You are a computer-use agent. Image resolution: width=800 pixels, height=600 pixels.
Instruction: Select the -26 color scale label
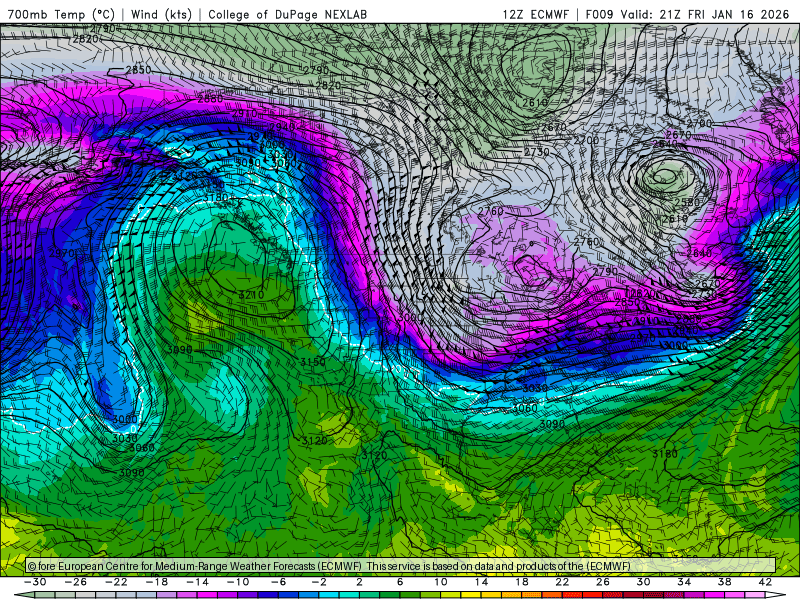[76, 582]
